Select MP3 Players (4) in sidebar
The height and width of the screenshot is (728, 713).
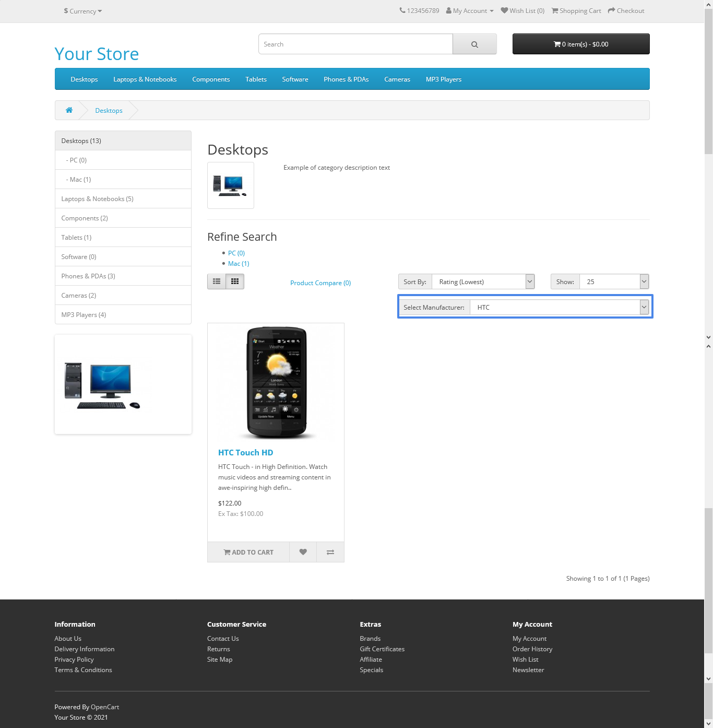coord(123,315)
